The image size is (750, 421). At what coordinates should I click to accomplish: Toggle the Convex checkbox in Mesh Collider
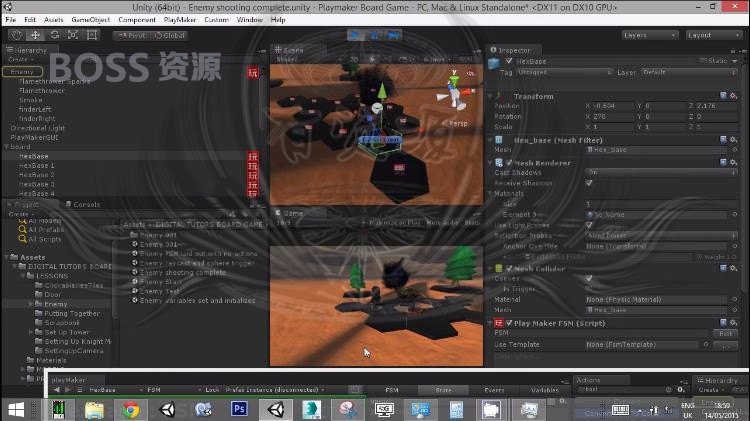(x=589, y=278)
